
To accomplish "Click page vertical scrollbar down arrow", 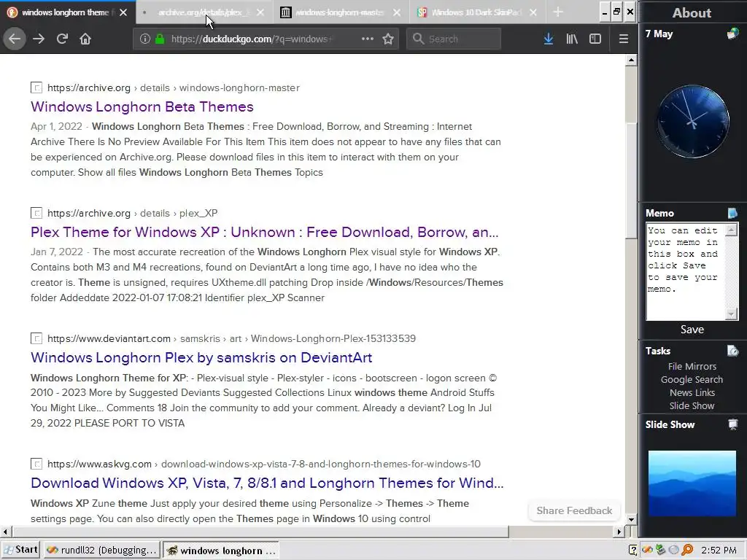I will 631,519.
